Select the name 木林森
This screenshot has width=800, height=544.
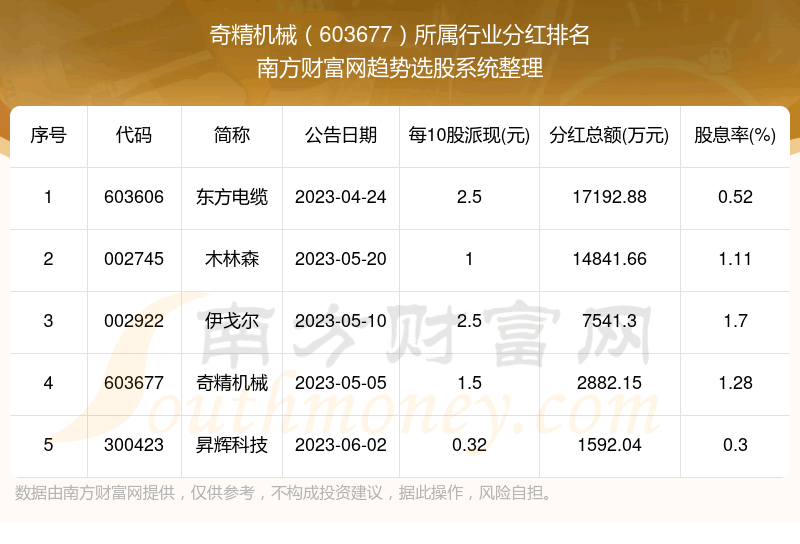click(232, 259)
